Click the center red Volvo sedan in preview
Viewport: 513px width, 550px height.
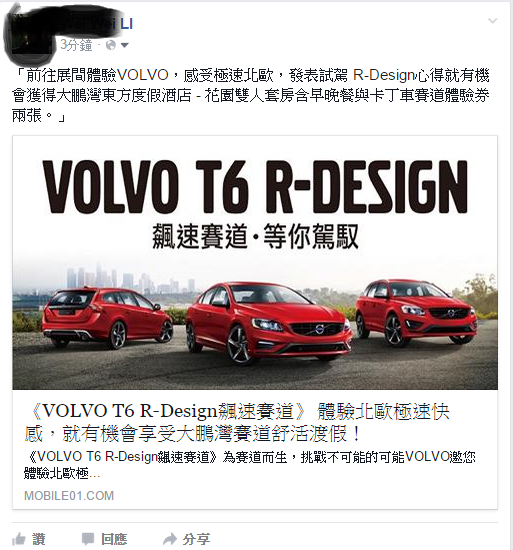coord(268,323)
